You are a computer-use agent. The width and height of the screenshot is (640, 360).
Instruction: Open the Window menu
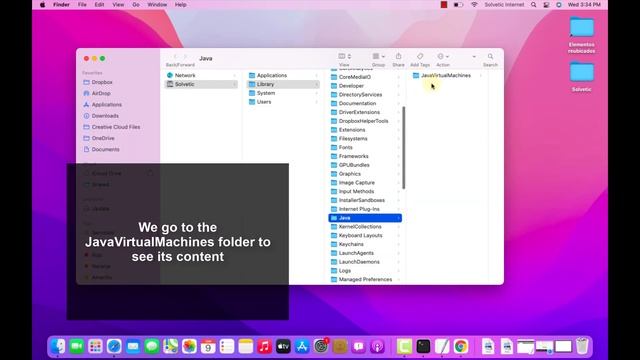pos(157,5)
